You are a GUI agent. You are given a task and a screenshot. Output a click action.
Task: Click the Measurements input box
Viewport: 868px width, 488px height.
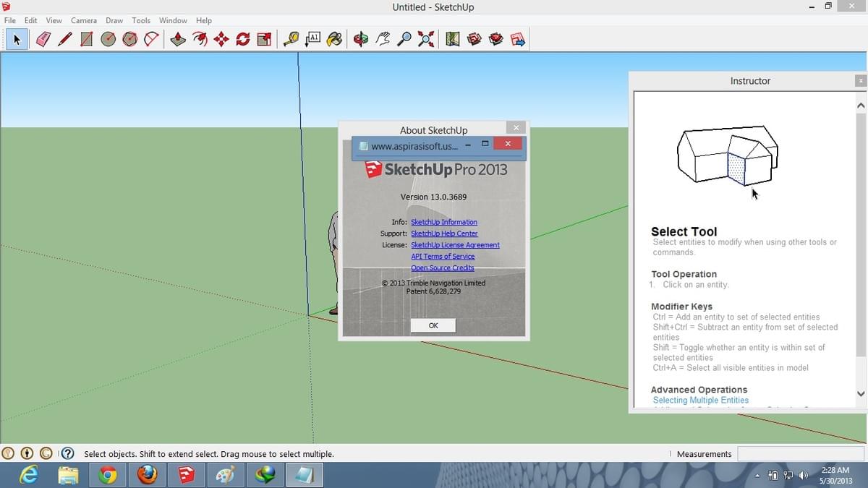pos(800,453)
